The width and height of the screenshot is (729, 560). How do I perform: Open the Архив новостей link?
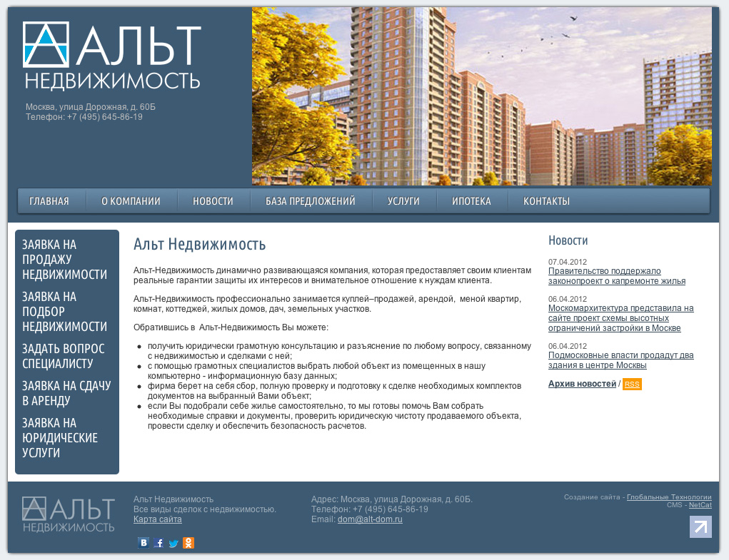pyautogui.click(x=582, y=384)
